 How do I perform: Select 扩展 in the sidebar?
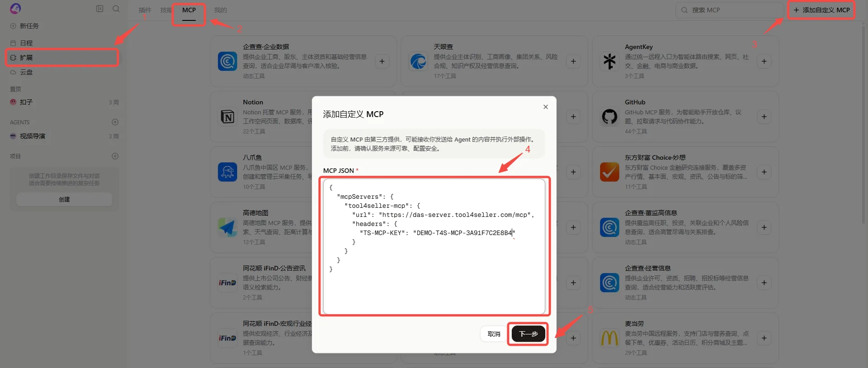pos(63,58)
